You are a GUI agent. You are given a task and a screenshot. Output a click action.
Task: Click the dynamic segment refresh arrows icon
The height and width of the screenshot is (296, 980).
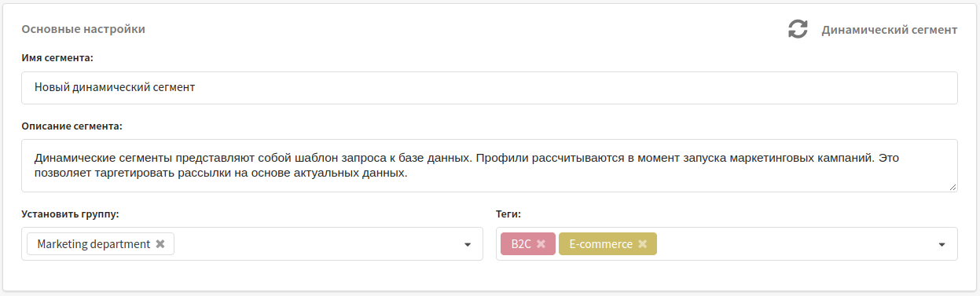coord(798,30)
